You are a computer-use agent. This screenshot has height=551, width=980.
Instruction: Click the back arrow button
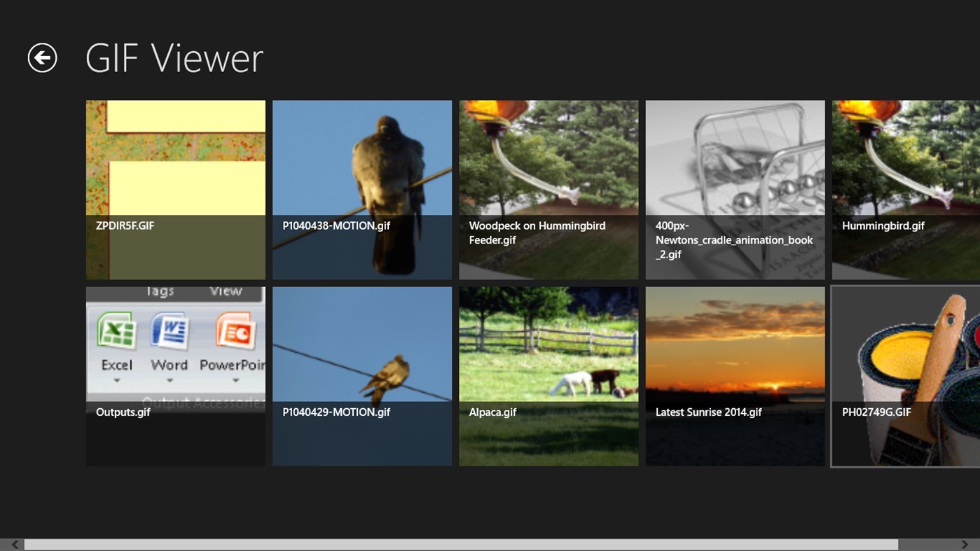43,57
